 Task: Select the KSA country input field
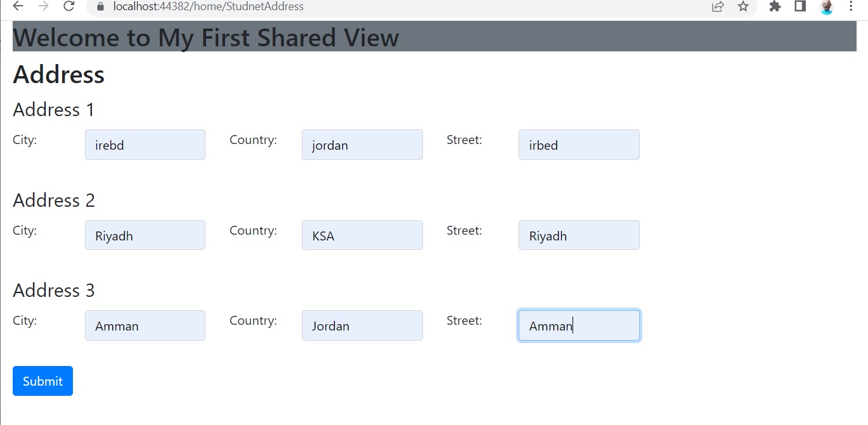(362, 235)
